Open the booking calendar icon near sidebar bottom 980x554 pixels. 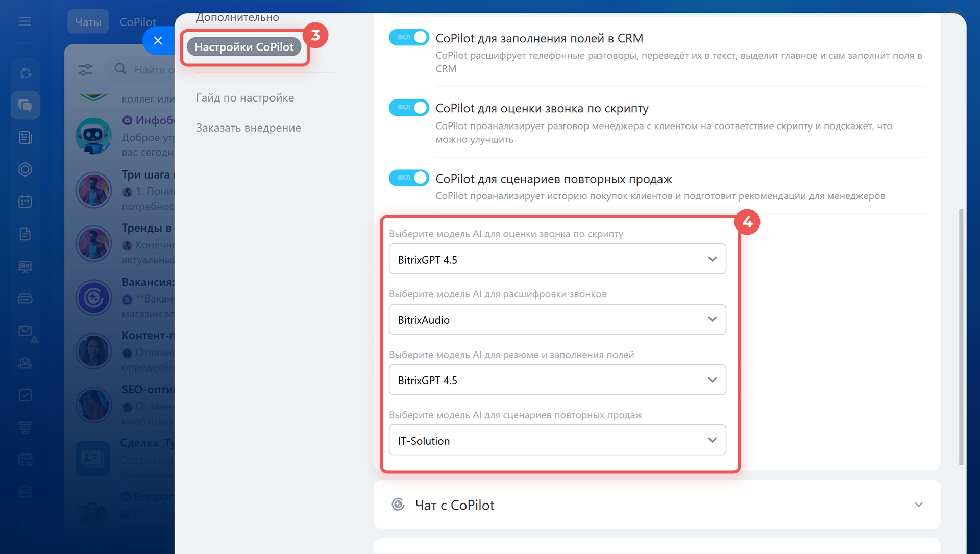coord(25,459)
